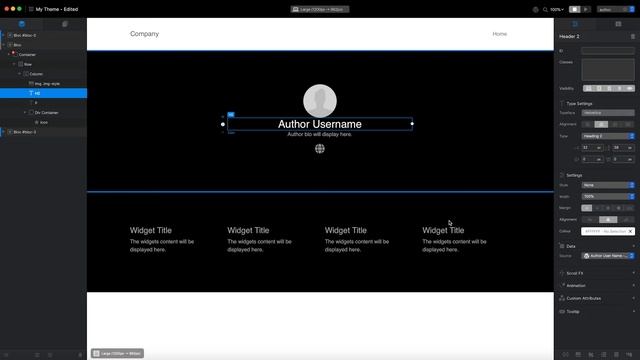Select the Container layer in tree

point(43,54)
